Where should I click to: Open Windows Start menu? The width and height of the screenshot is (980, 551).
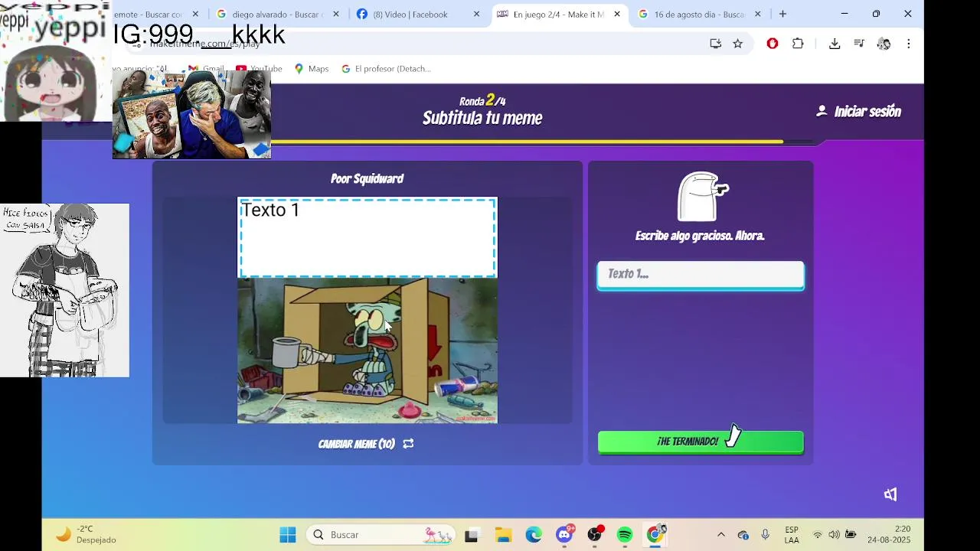(x=288, y=535)
